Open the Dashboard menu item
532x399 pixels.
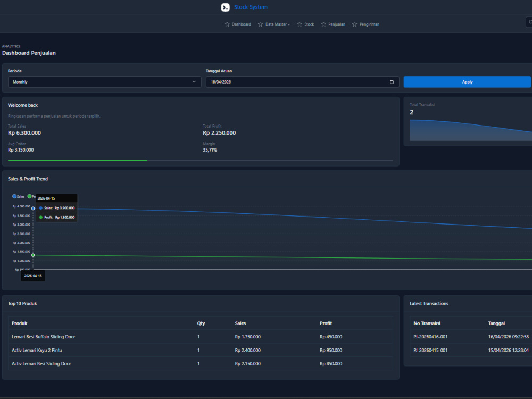(x=241, y=24)
